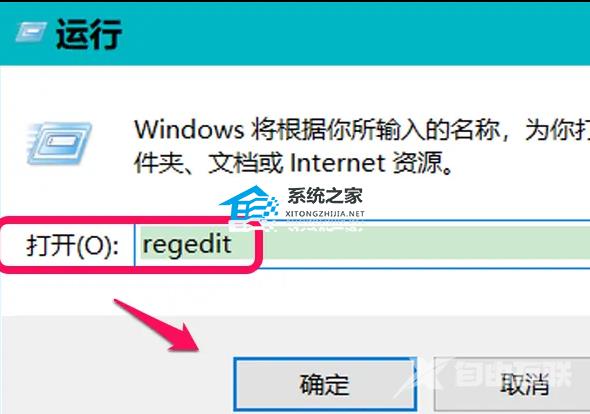
Task: Click the blank area above the large Run icon
Action: coord(60,92)
